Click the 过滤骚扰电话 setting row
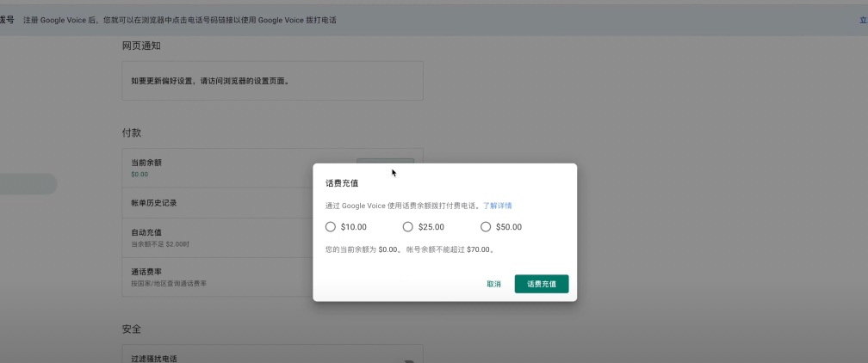Screen dimensions: 868x363 (272, 354)
